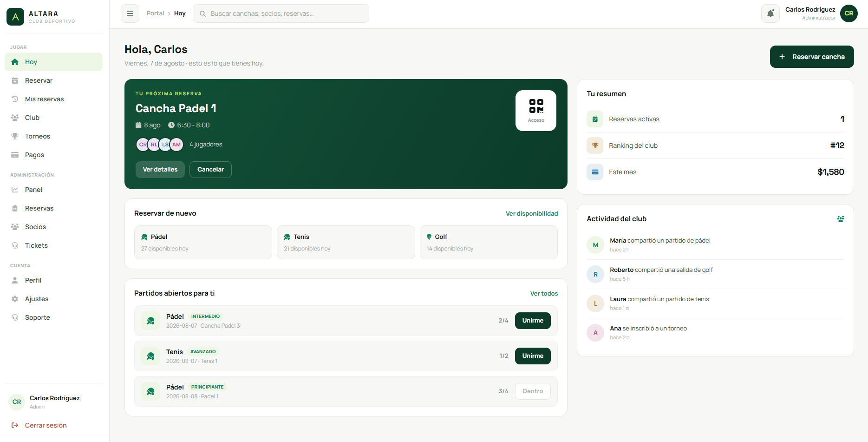This screenshot has width=868, height=442.
Task: Click the Actividad del club people icon
Action: coord(841,218)
